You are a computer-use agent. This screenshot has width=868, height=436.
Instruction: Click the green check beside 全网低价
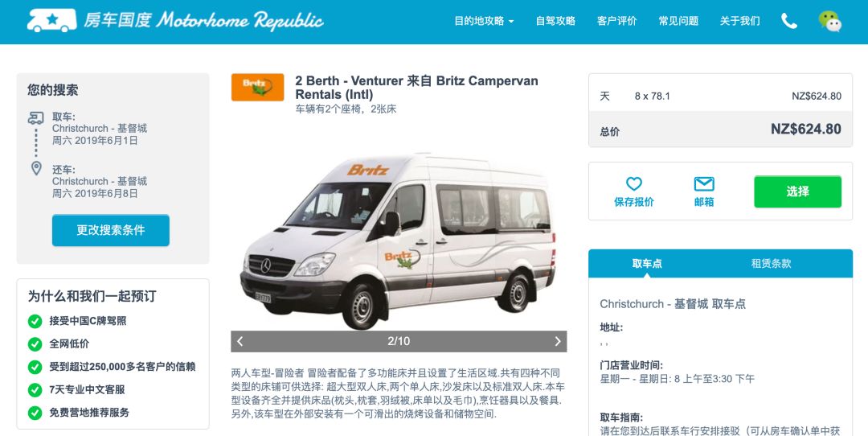point(35,344)
